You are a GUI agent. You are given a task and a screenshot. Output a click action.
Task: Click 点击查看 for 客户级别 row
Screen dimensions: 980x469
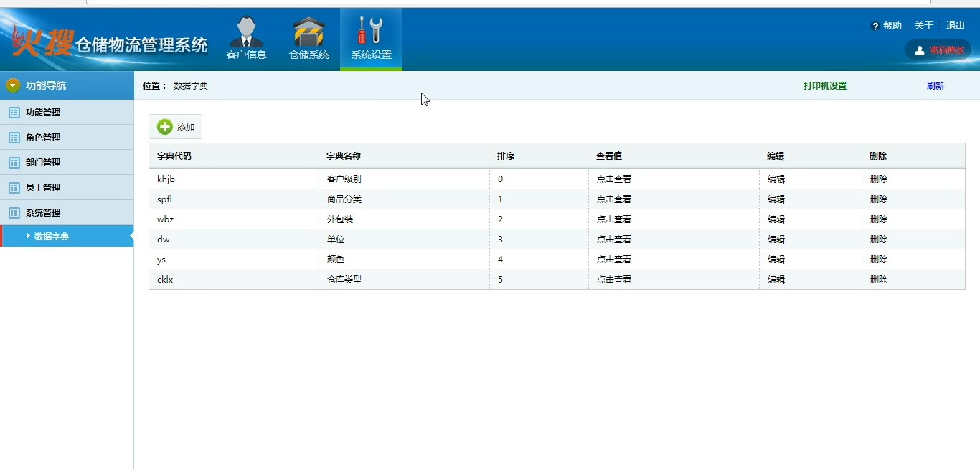point(613,179)
